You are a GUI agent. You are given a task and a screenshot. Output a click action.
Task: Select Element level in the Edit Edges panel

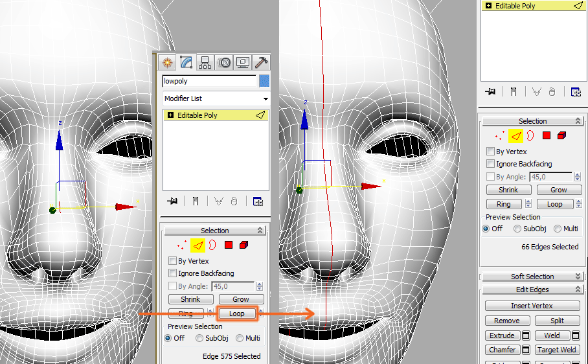point(561,135)
